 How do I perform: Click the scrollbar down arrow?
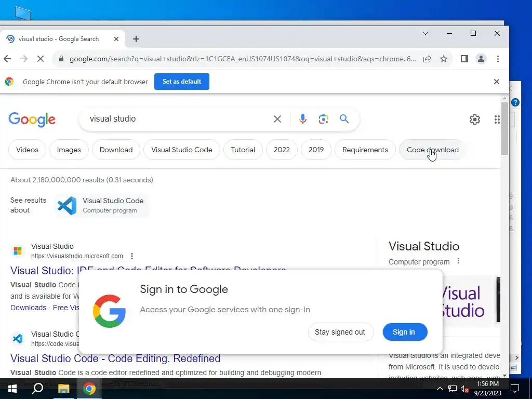coord(504,375)
